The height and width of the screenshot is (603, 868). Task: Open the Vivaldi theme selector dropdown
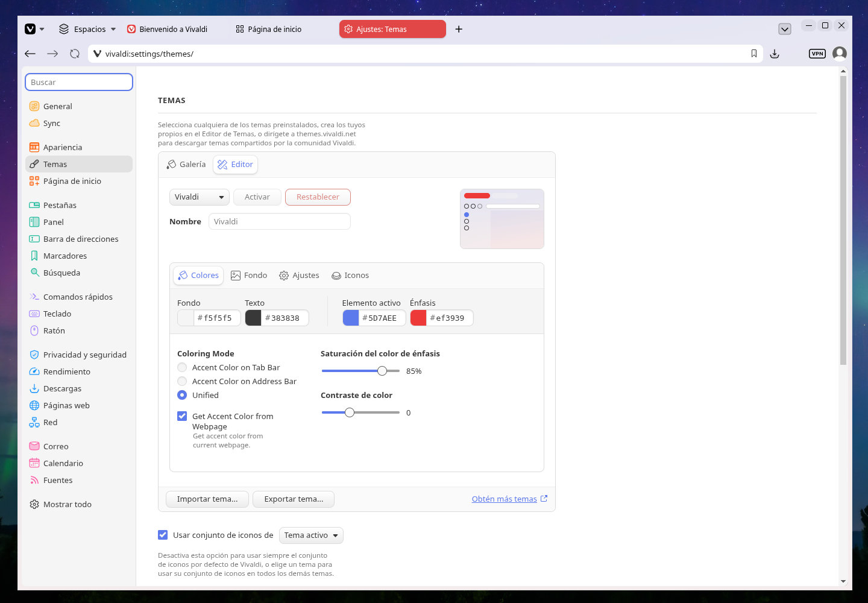click(x=200, y=197)
